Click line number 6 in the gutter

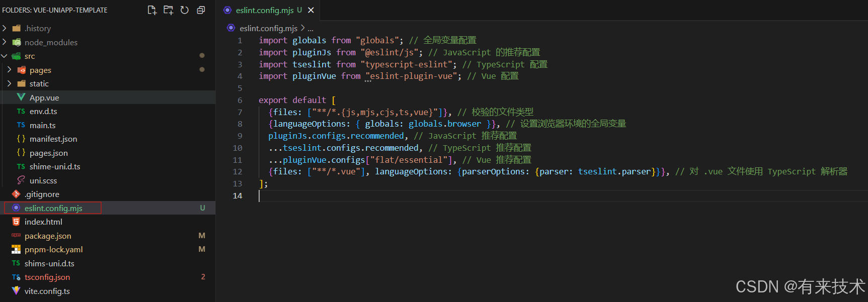click(x=240, y=100)
